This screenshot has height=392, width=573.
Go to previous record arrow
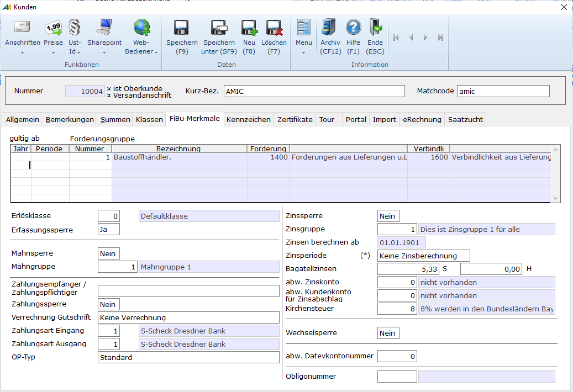pos(411,38)
